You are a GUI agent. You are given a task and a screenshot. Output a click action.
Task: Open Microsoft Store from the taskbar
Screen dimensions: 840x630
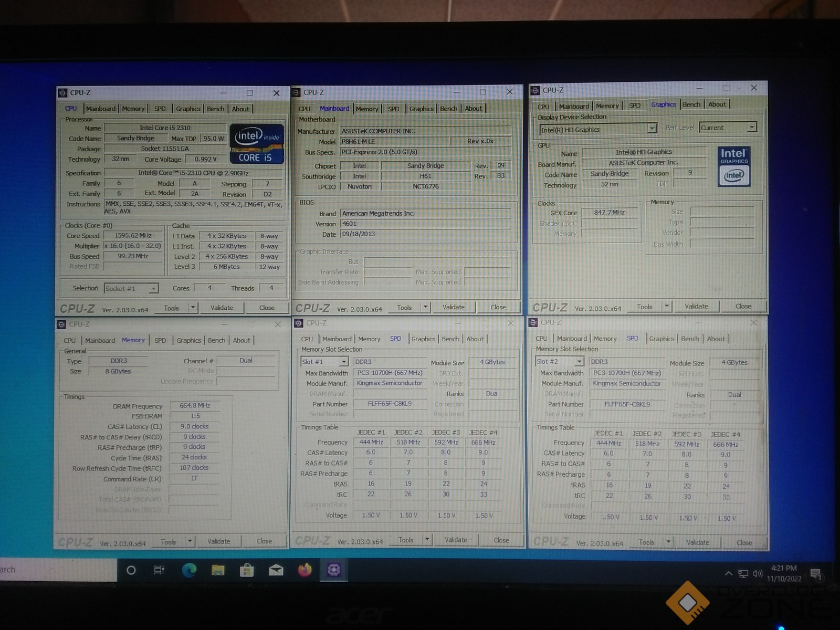coord(247,570)
